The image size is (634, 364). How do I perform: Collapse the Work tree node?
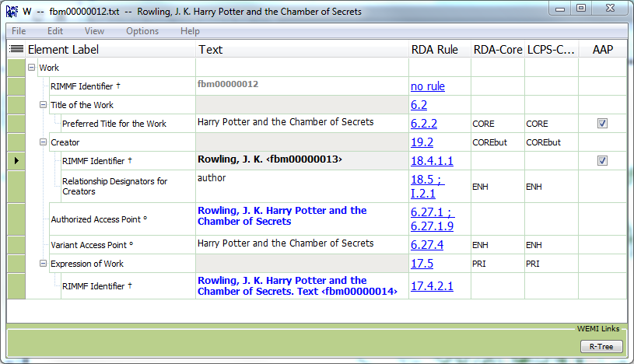pos(32,67)
